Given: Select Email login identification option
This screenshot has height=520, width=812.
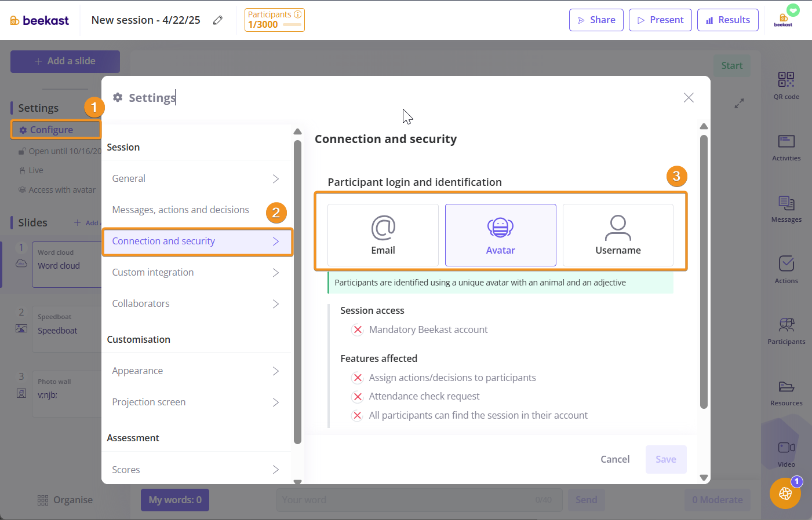Looking at the screenshot, I should [x=383, y=235].
